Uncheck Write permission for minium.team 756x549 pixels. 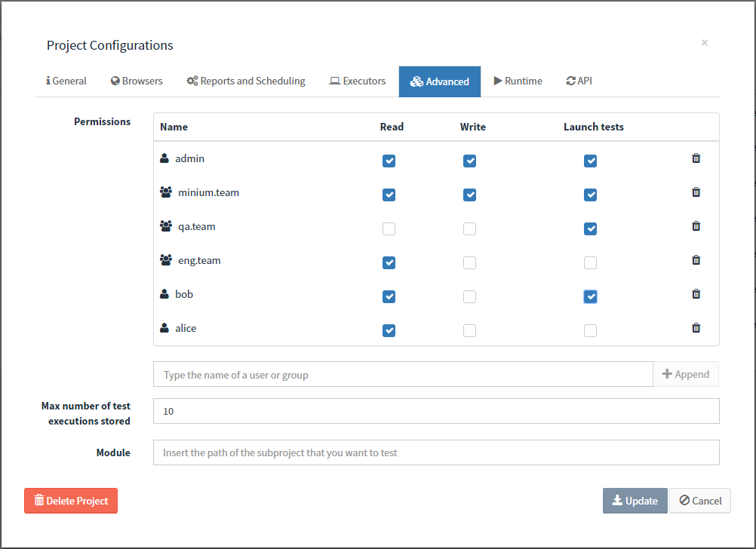click(469, 195)
